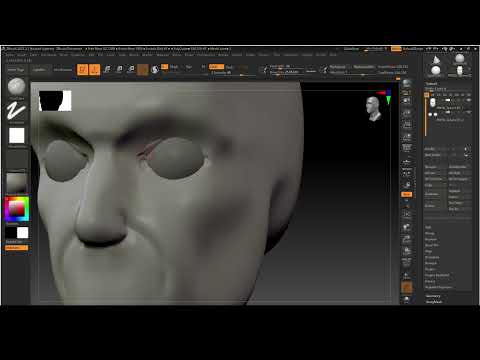Image resolution: width=480 pixels, height=360 pixels.
Task: Open the empty texture slot
Action: (x=16, y=159)
